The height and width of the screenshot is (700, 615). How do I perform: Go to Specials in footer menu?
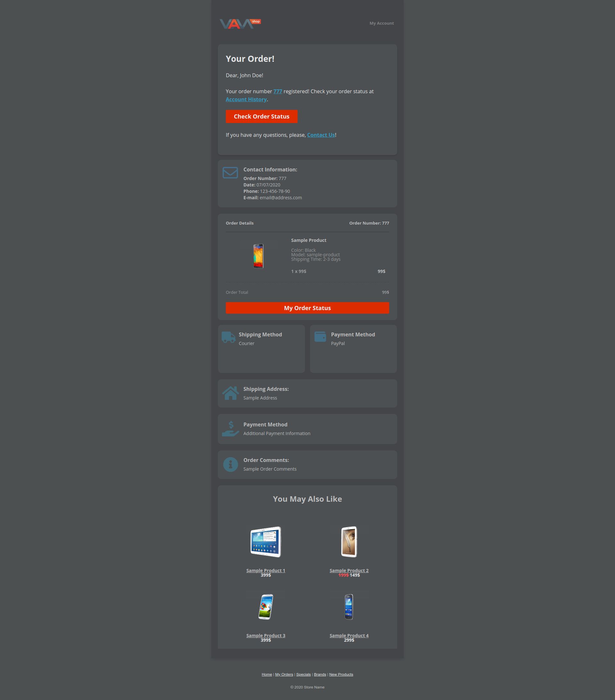pos(303,674)
